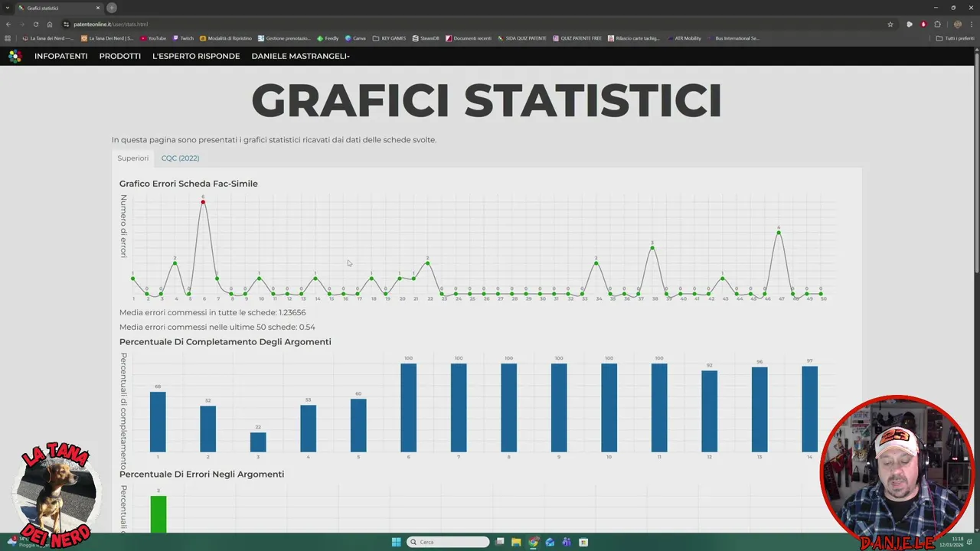Open the Chrome extensions puzzle icon

(937, 24)
